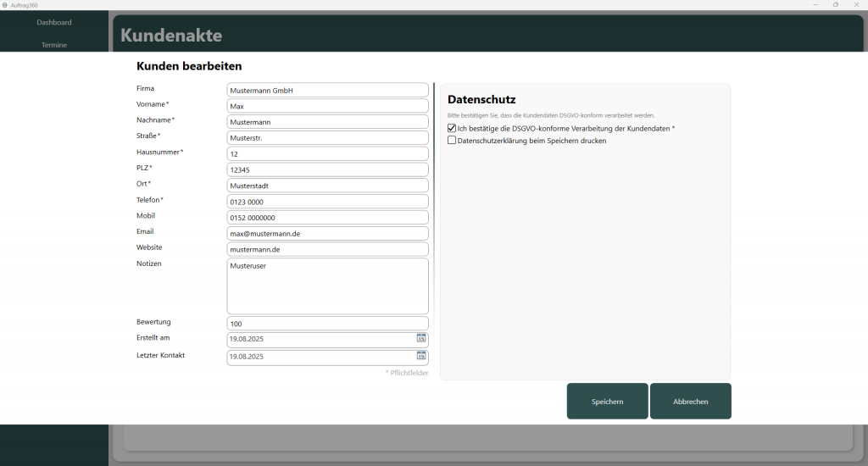868x466 pixels.
Task: Edit the Hausnummer field
Action: click(x=327, y=153)
